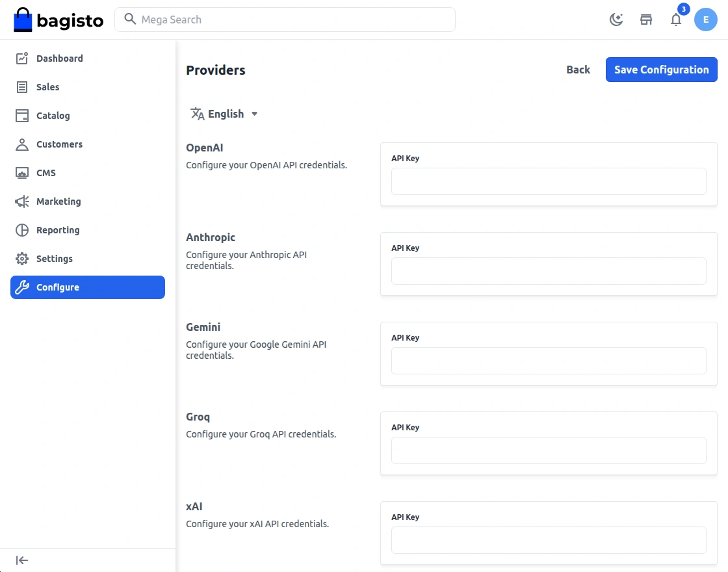
Task: Select the CMS sidebar icon
Action: click(21, 172)
